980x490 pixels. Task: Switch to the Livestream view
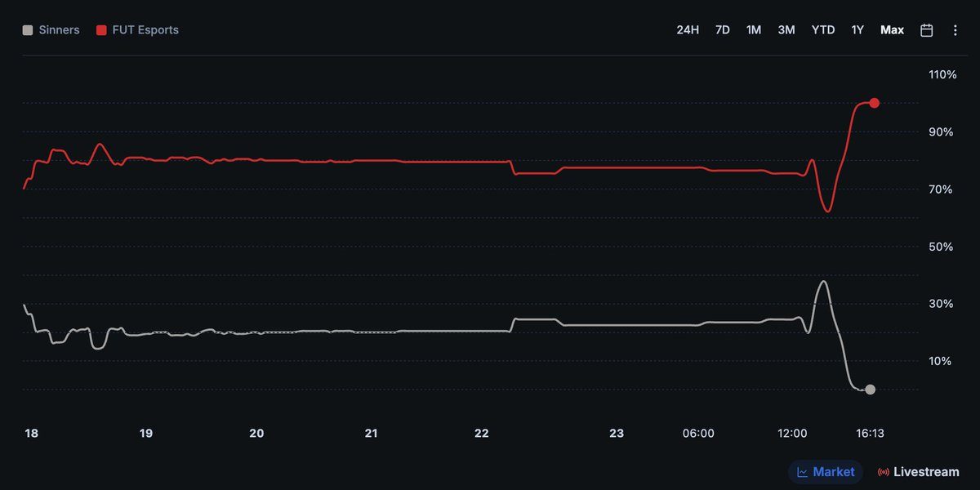918,472
